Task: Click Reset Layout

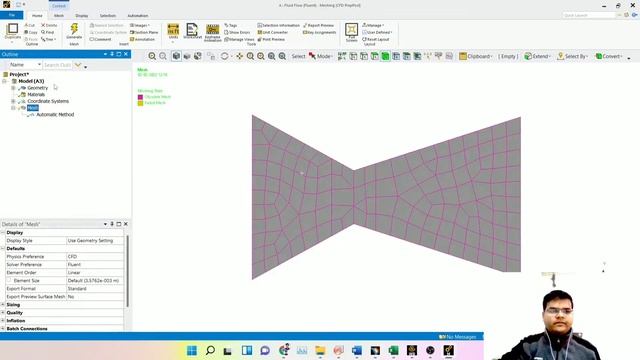Action: pyautogui.click(x=376, y=39)
